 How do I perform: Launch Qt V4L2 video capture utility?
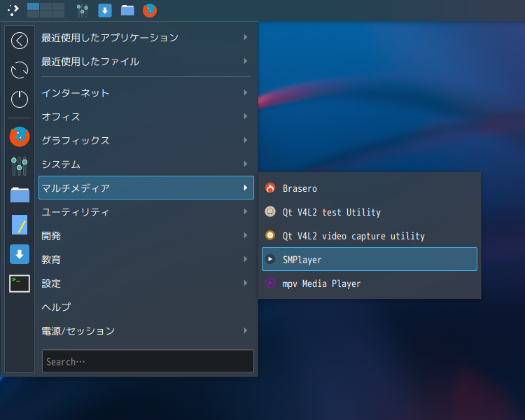pos(370,236)
